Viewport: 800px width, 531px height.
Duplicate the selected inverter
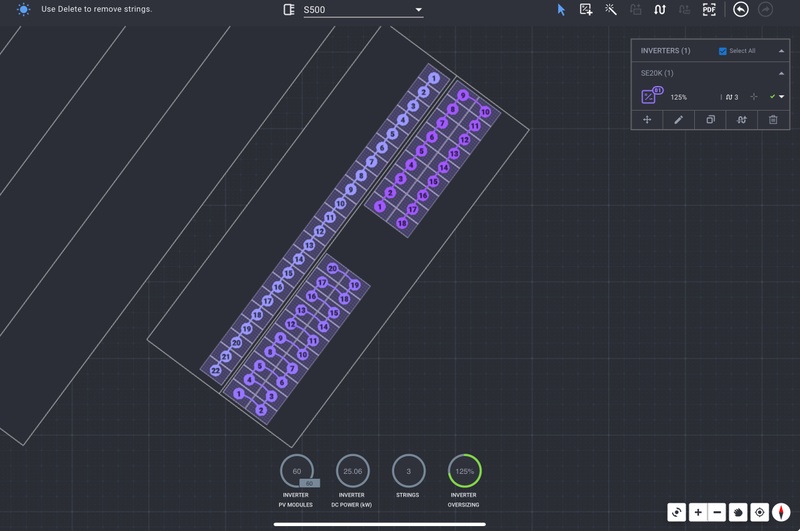pyautogui.click(x=710, y=119)
